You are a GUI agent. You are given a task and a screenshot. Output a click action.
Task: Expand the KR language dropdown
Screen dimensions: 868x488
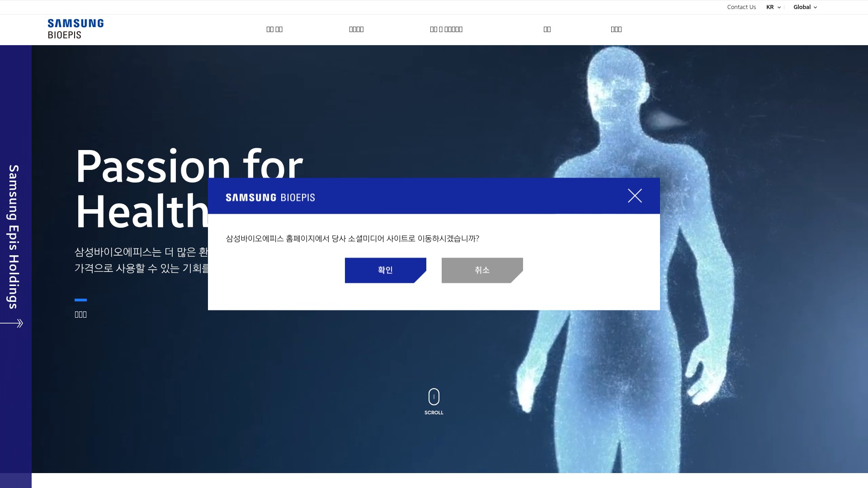(x=774, y=7)
